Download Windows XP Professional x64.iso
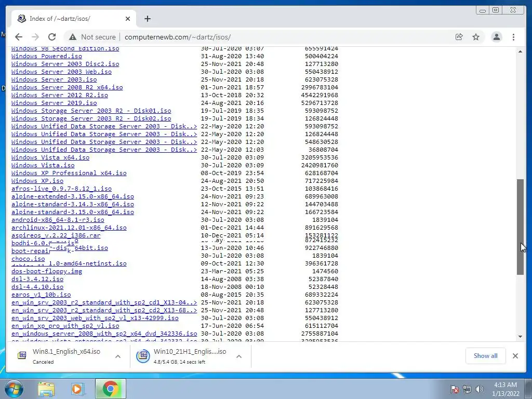 pos(69,173)
